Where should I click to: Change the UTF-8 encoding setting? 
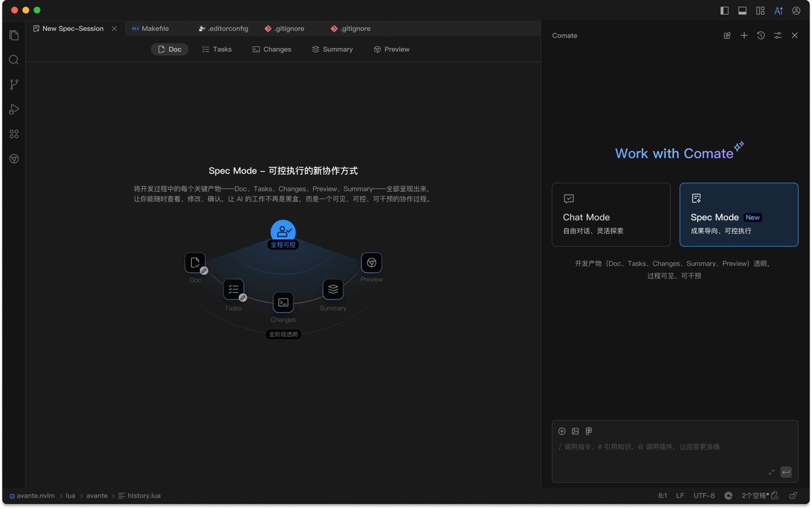point(704,496)
